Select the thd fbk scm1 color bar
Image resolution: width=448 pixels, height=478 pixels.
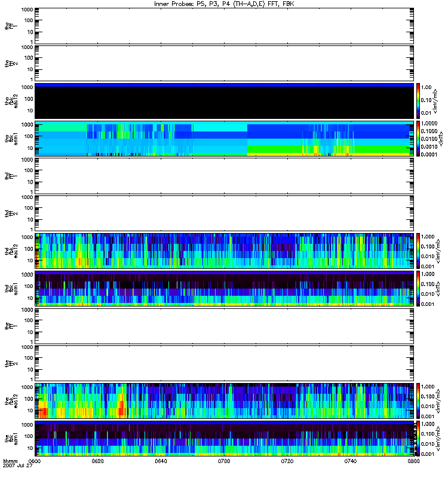418,289
